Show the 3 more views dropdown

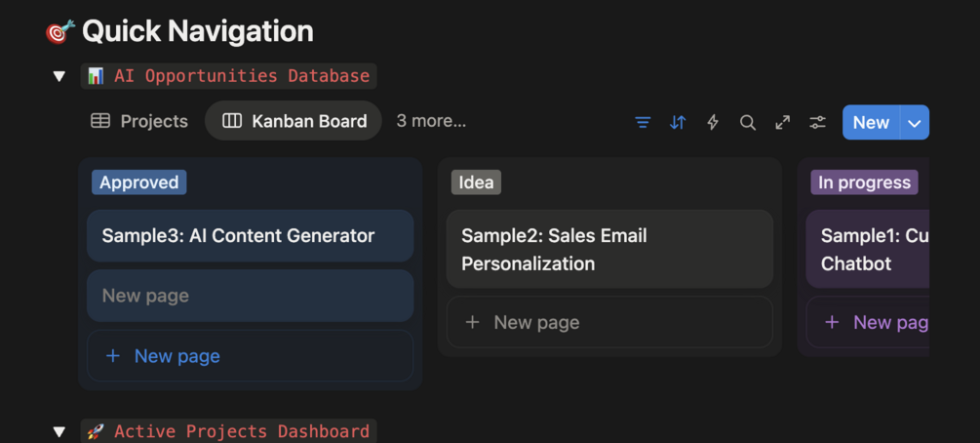431,121
